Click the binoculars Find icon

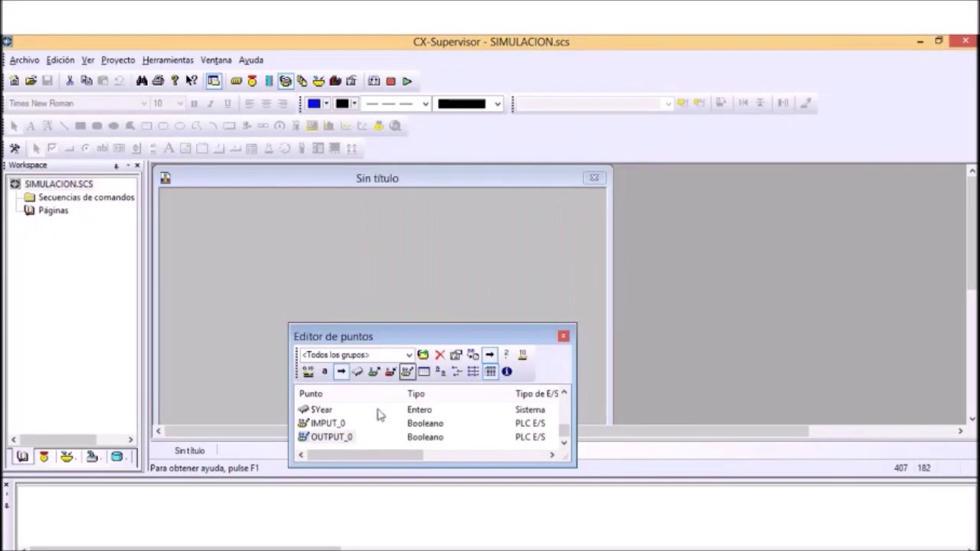click(142, 81)
